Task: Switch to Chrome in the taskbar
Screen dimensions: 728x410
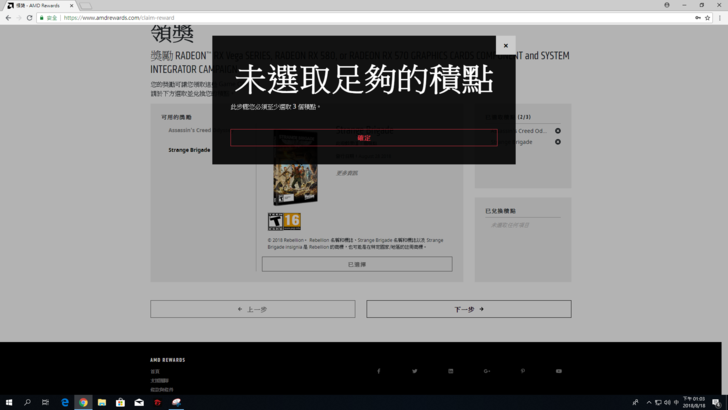Action: tap(83, 403)
